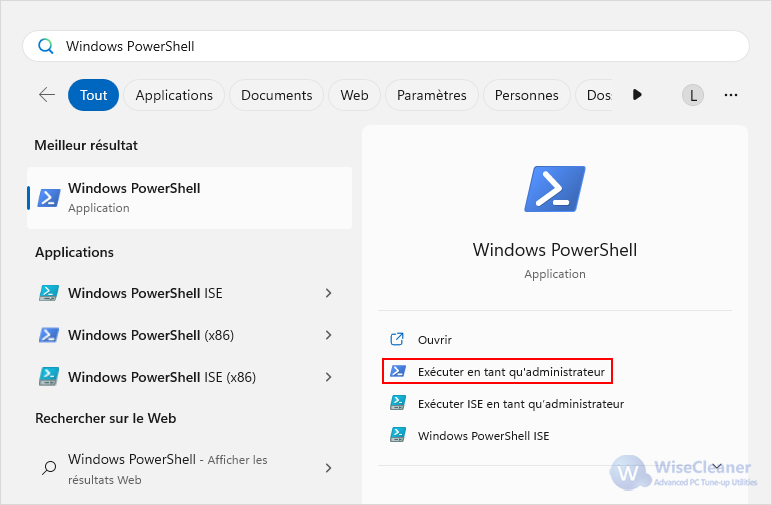
Task: Switch to the Documents filter tab
Action: pyautogui.click(x=276, y=95)
